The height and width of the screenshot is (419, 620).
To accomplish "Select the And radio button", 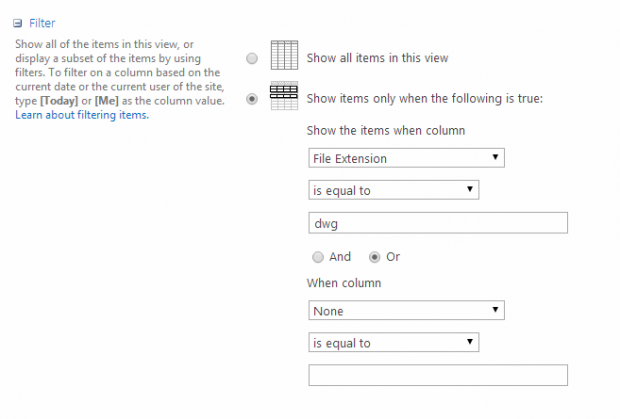I will [x=316, y=257].
